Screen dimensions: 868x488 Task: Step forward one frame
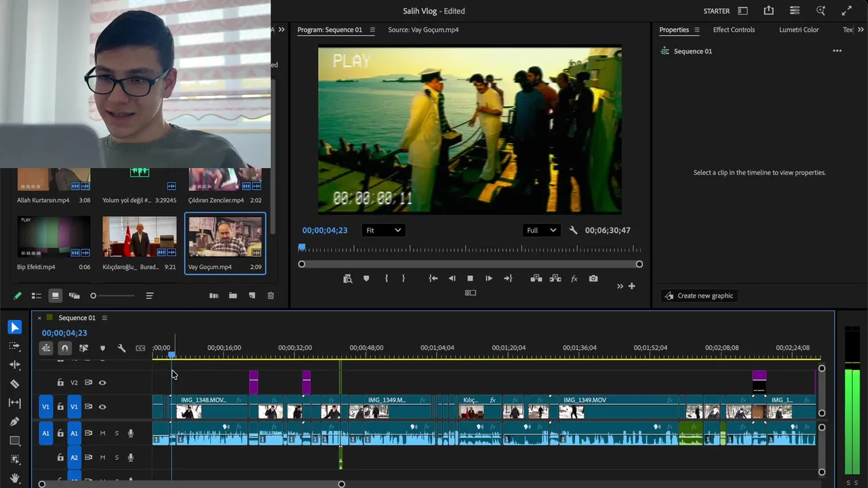(x=489, y=279)
